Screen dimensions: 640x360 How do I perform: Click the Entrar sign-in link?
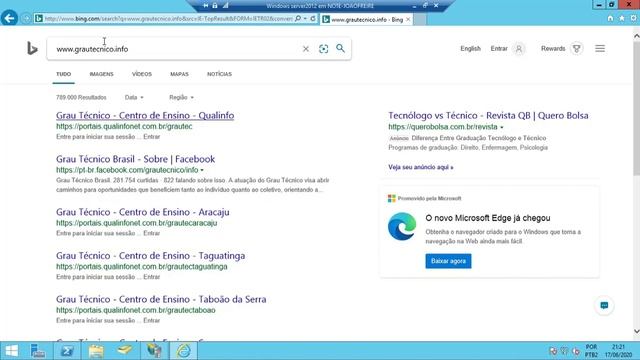(499, 49)
